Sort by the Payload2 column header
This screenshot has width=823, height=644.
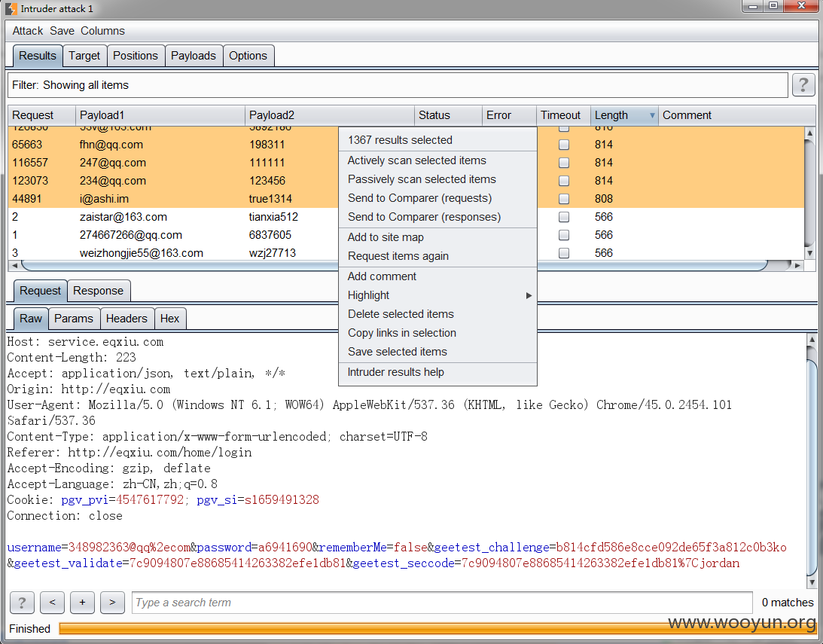click(x=330, y=115)
